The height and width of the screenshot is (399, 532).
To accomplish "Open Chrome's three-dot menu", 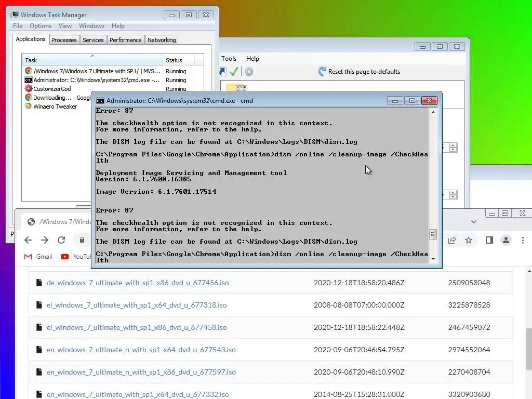I will click(523, 240).
